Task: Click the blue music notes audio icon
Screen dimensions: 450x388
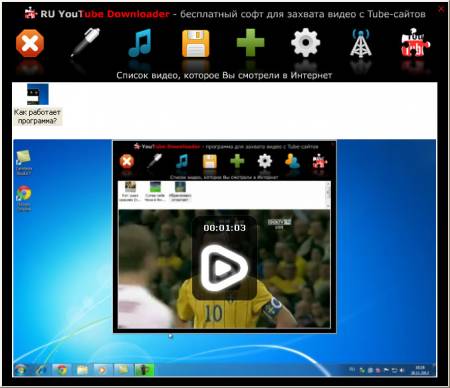Action: tap(140, 43)
